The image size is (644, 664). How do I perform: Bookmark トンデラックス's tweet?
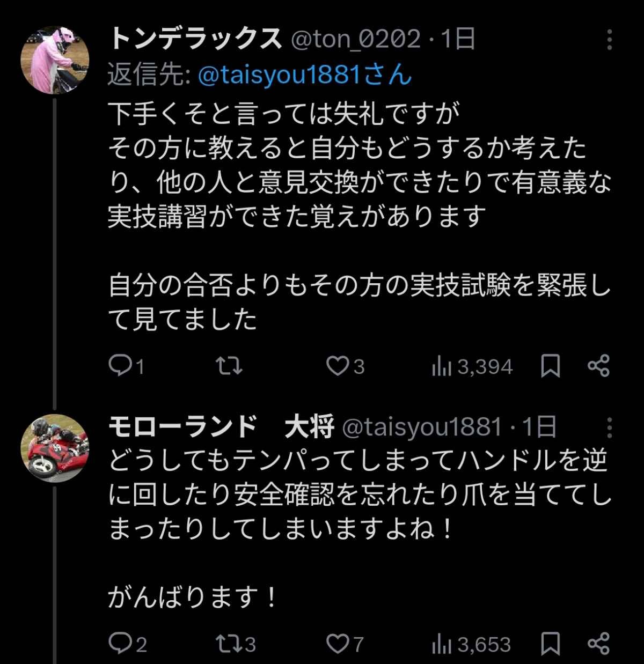(550, 366)
